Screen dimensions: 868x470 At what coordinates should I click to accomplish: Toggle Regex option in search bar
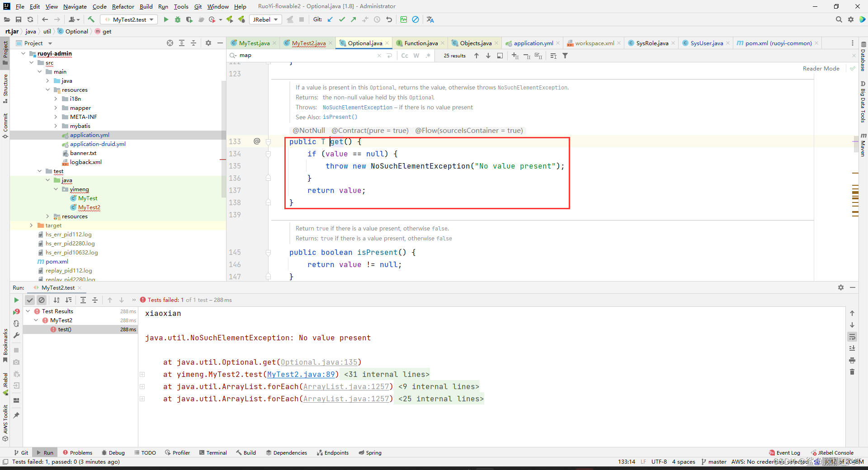pos(428,56)
